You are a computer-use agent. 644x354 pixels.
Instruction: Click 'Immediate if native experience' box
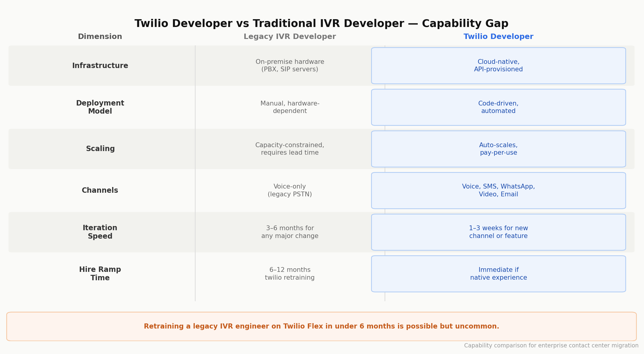tap(498, 274)
